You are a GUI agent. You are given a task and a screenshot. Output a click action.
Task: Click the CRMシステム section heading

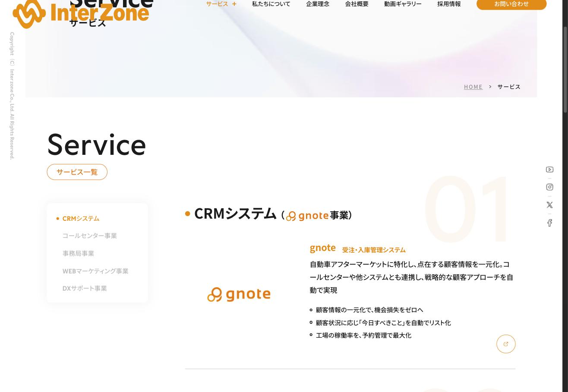click(x=235, y=213)
